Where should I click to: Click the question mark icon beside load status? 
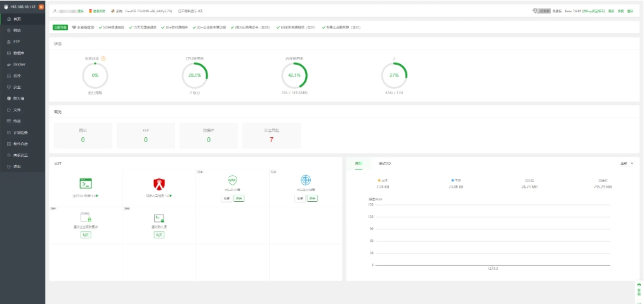pos(103,58)
